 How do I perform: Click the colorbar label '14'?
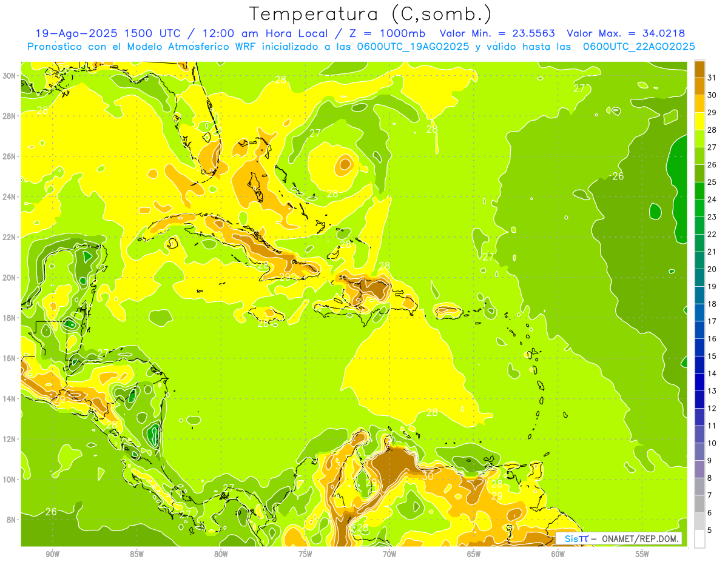(712, 373)
